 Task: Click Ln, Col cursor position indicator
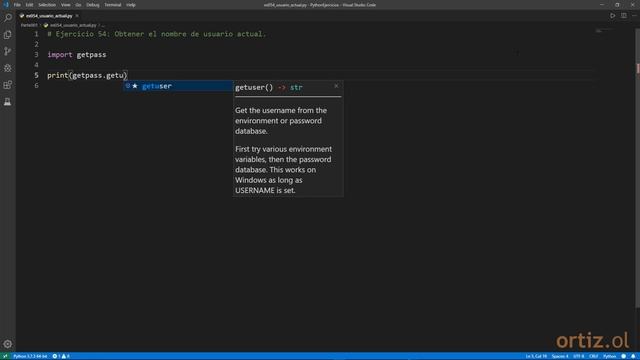[x=536, y=356]
